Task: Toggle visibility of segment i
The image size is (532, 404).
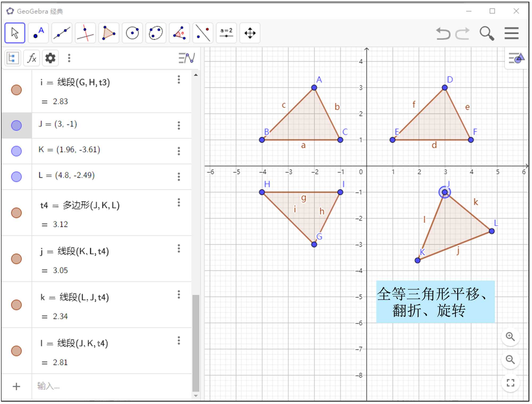Action: point(16,90)
